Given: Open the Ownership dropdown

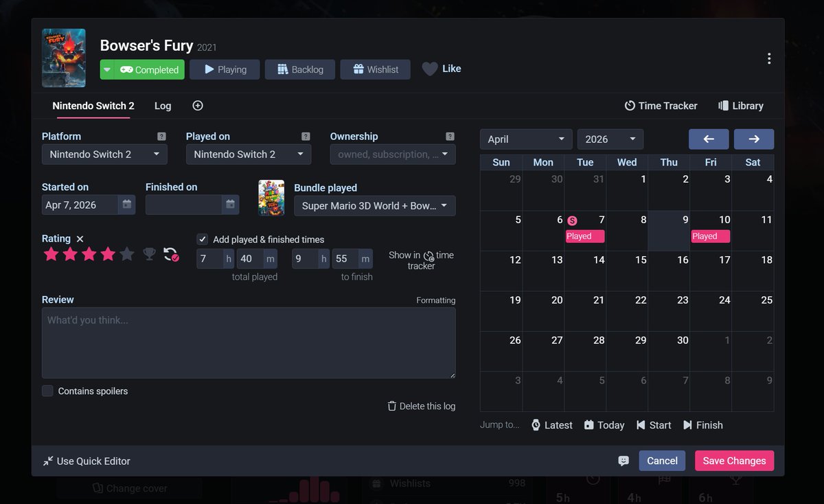Looking at the screenshot, I should click(393, 154).
